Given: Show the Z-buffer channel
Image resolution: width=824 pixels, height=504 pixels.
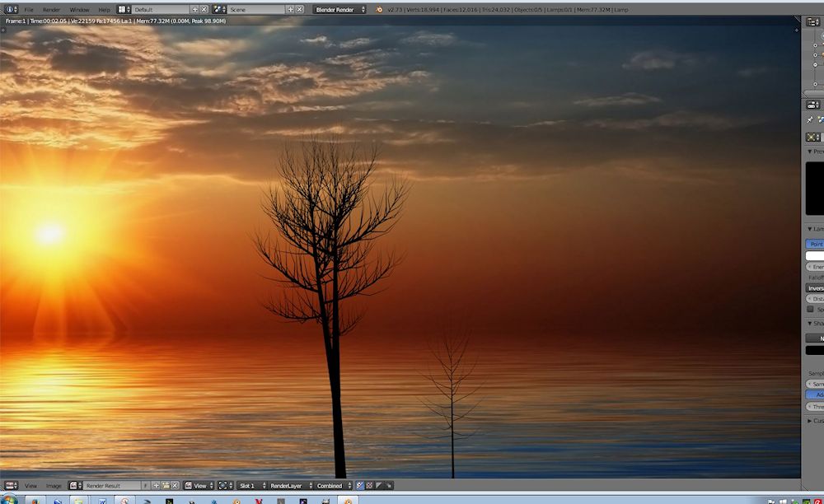Looking at the screenshot, I should coord(388,486).
